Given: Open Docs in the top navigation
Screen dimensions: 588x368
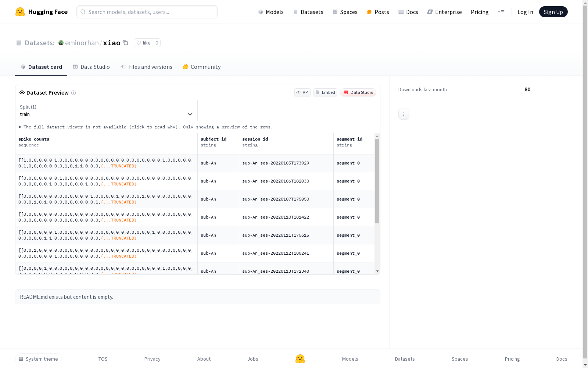Looking at the screenshot, I should pyautogui.click(x=408, y=12).
